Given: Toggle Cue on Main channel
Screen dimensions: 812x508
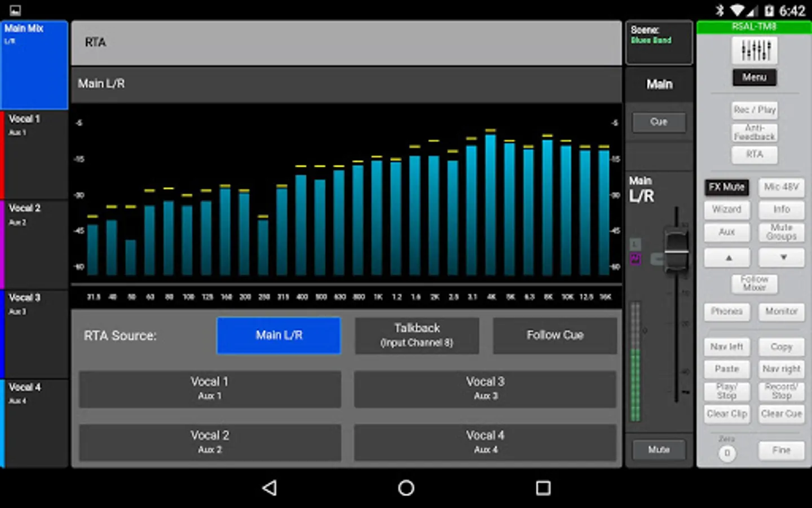Looking at the screenshot, I should coord(659,122).
